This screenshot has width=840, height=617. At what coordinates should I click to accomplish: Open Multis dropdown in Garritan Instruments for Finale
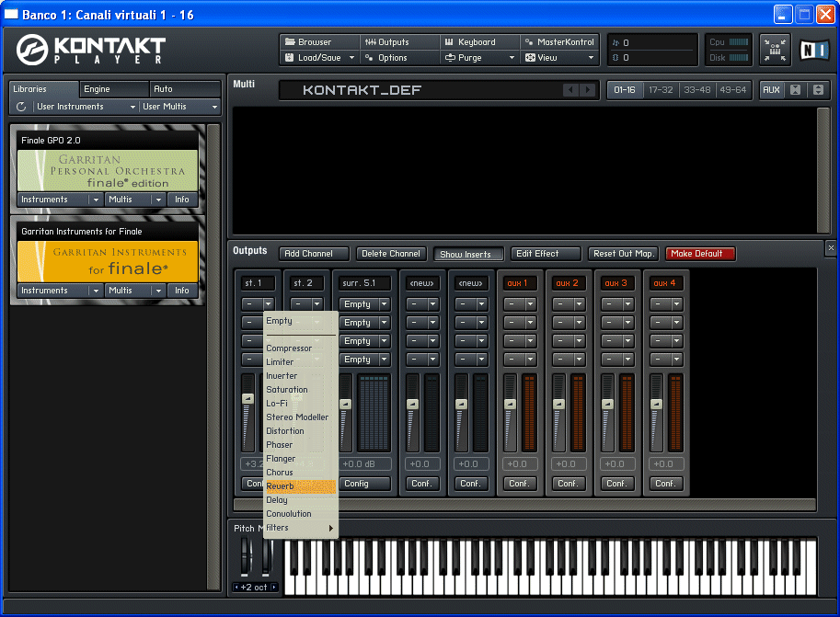[134, 291]
